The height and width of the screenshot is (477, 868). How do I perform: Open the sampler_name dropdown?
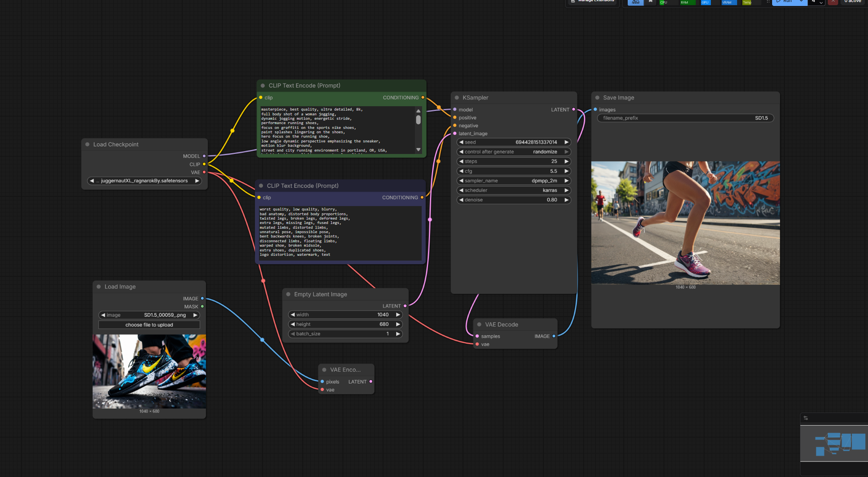click(x=514, y=181)
